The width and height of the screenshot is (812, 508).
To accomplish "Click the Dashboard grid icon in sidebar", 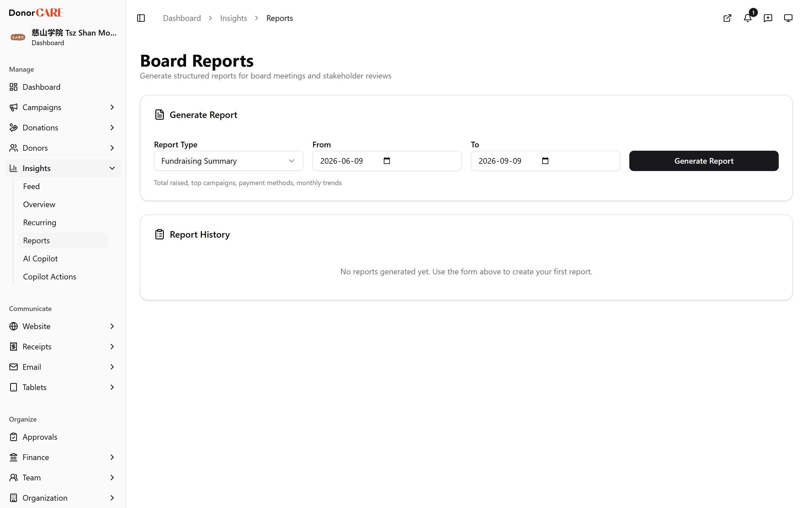I will (x=14, y=87).
